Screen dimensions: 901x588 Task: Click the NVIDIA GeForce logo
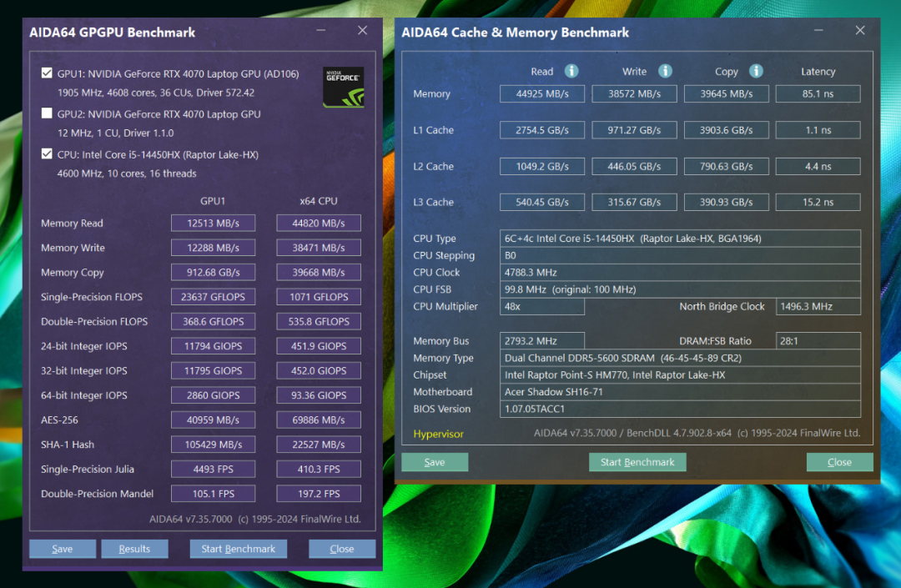(343, 87)
